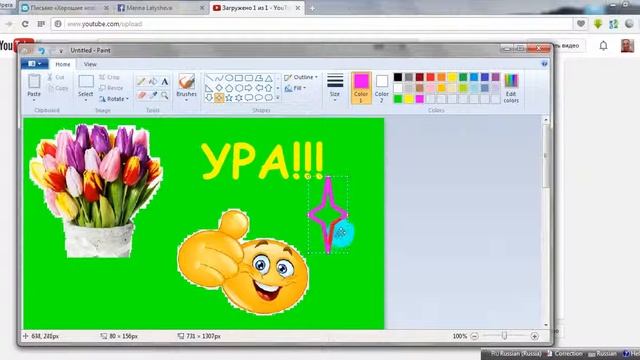Open the shape Fill dropdown

(x=296, y=88)
